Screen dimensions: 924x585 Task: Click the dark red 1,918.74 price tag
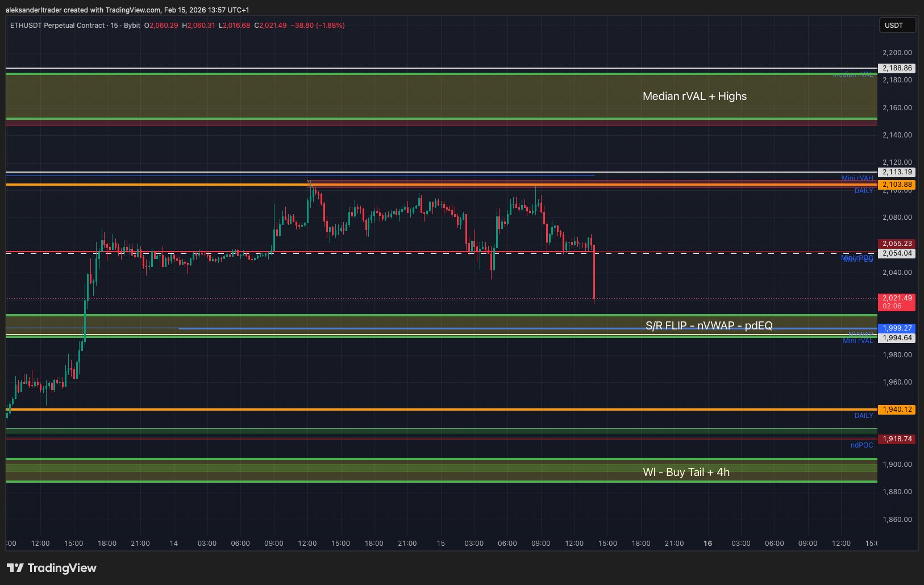897,439
